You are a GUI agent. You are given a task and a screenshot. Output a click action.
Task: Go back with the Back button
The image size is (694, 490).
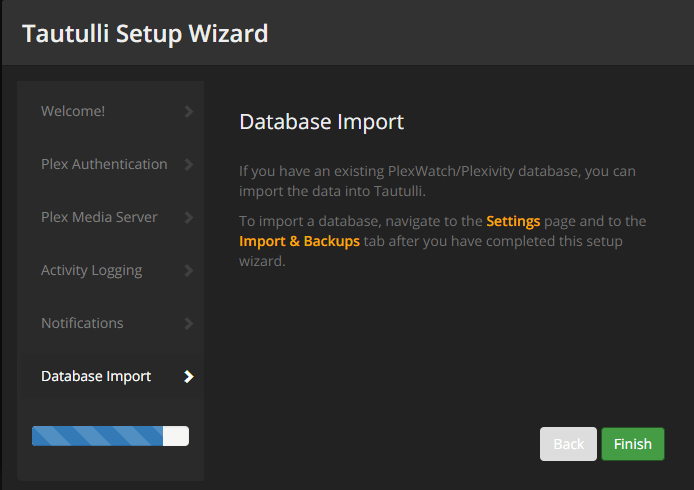click(568, 444)
